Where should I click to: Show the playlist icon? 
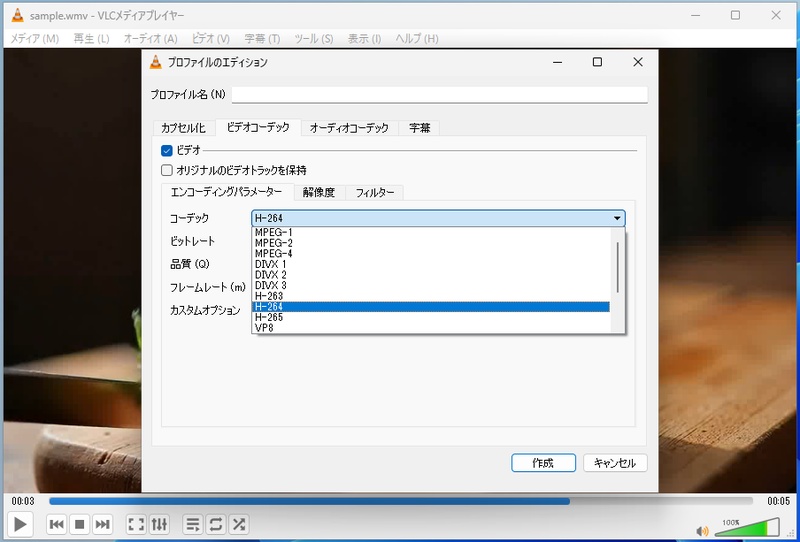(193, 524)
